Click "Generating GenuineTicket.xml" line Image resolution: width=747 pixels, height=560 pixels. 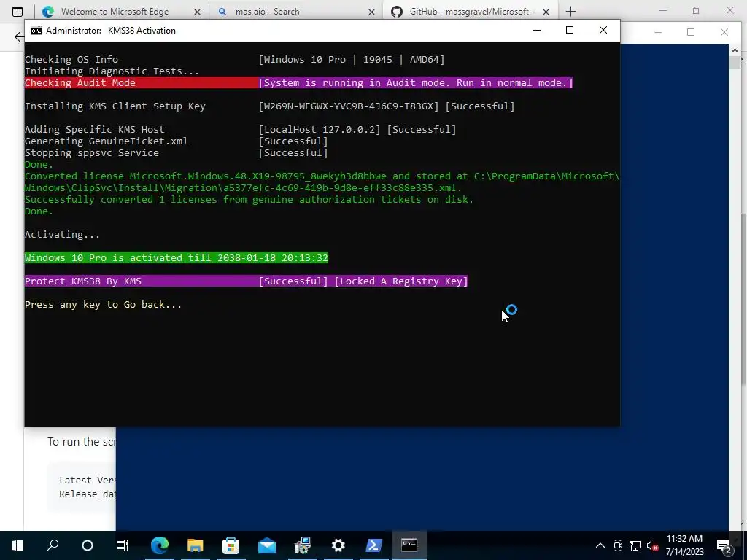[x=177, y=141]
